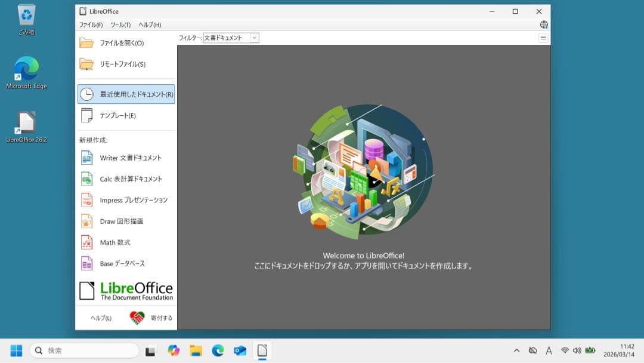644x363 pixels.
Task: Launch Copilot from the taskbar
Action: click(174, 350)
